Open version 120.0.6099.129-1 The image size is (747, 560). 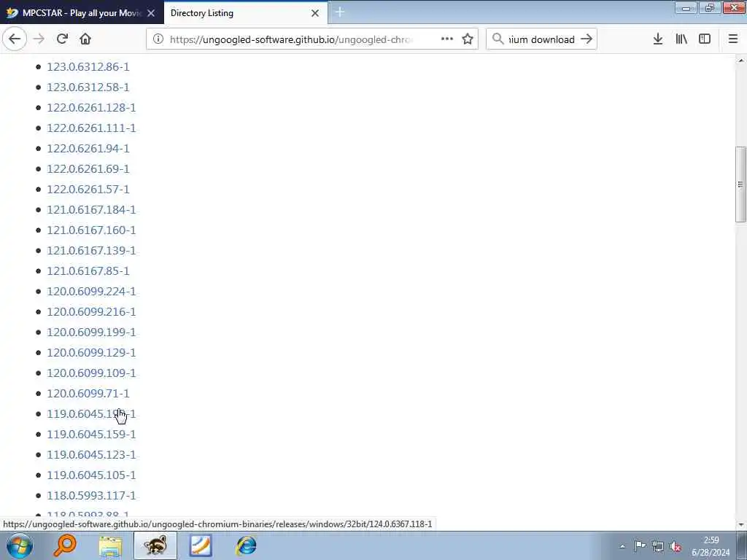pyautogui.click(x=91, y=353)
